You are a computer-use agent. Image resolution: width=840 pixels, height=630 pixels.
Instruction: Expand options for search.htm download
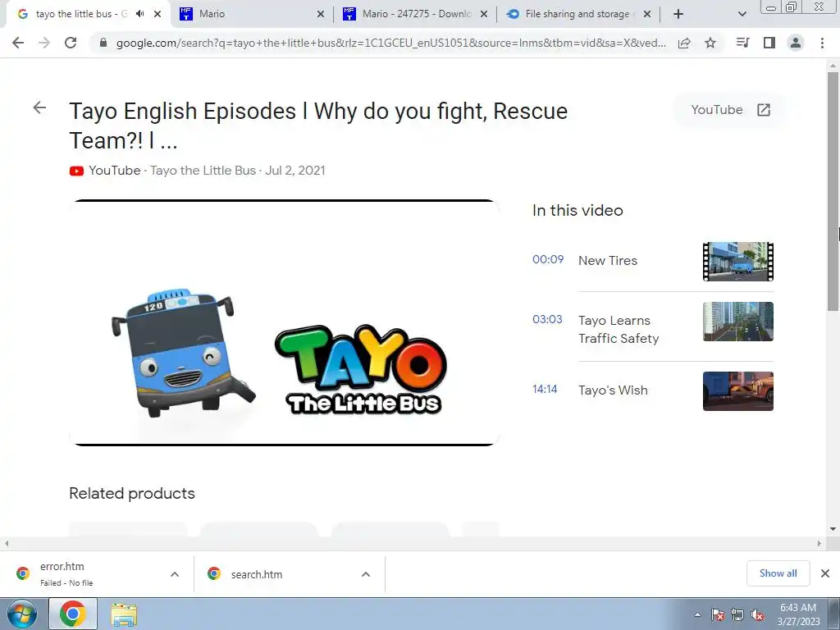366,574
